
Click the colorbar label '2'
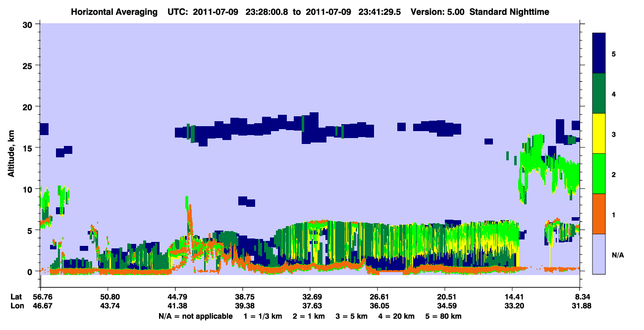tap(614, 174)
